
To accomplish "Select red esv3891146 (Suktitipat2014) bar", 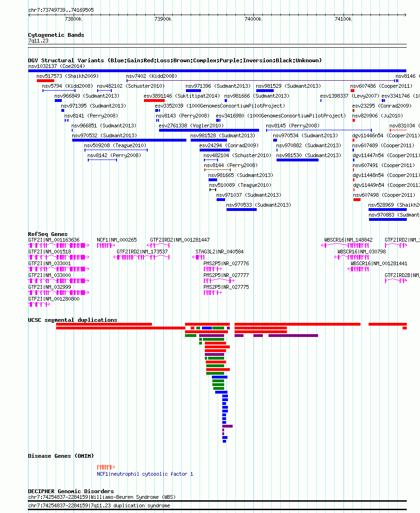I will tap(154, 101).
